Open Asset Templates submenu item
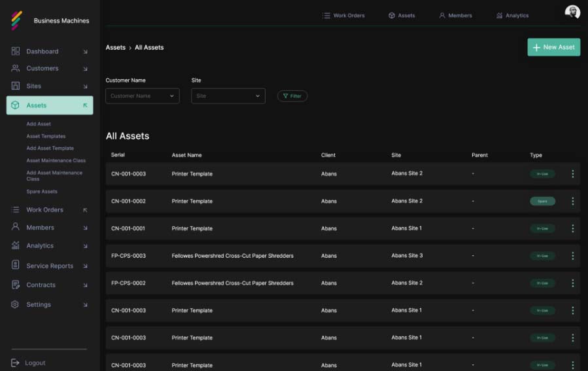Viewport: 588px width, 371px height. 46,136
